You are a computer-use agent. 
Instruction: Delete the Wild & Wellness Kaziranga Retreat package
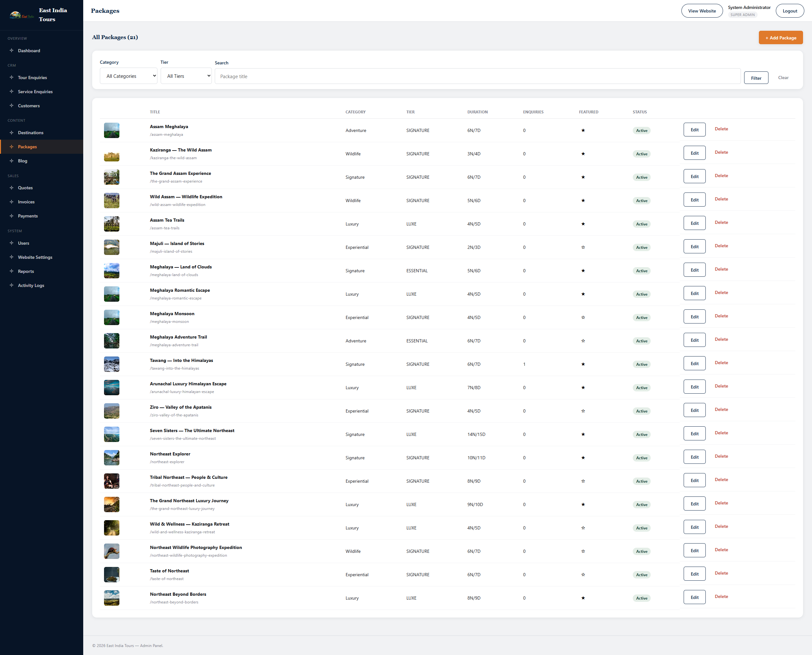click(x=721, y=526)
